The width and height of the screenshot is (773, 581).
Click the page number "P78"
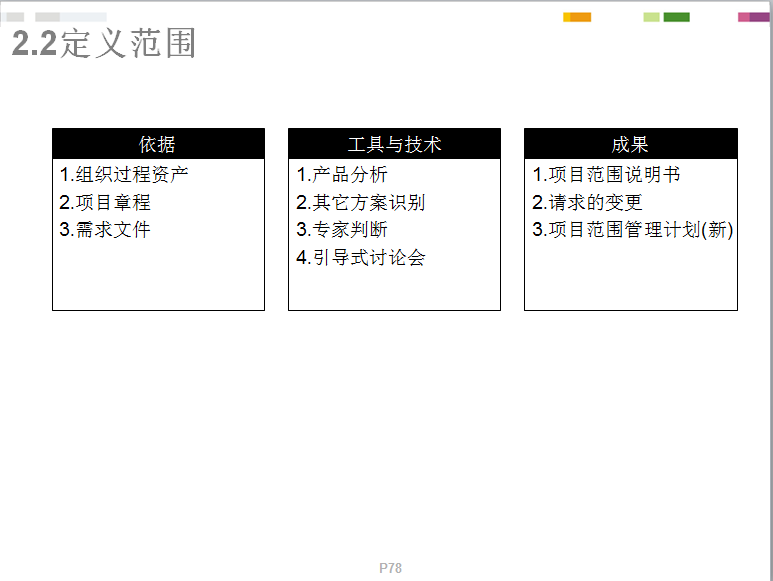tap(390, 568)
